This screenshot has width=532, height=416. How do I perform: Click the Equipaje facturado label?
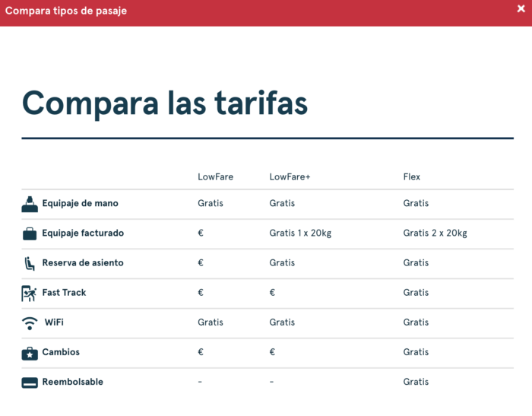click(83, 233)
